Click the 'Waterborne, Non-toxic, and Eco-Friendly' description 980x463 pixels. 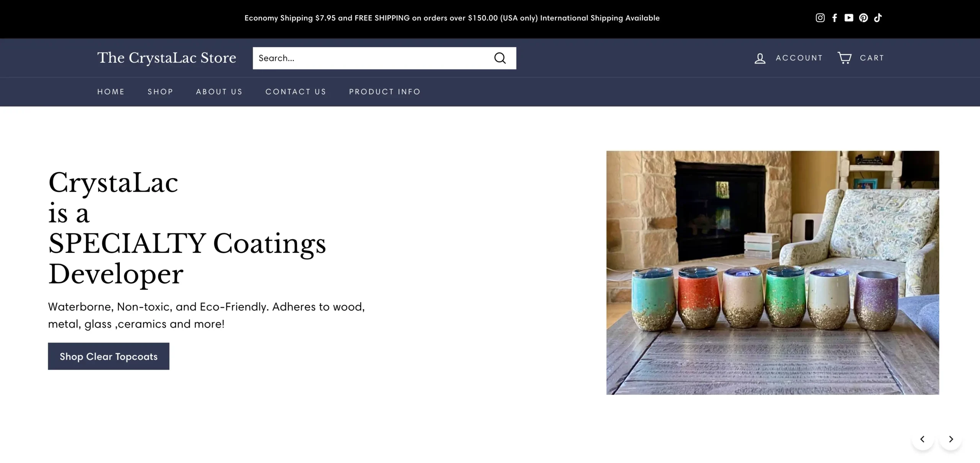(206, 315)
